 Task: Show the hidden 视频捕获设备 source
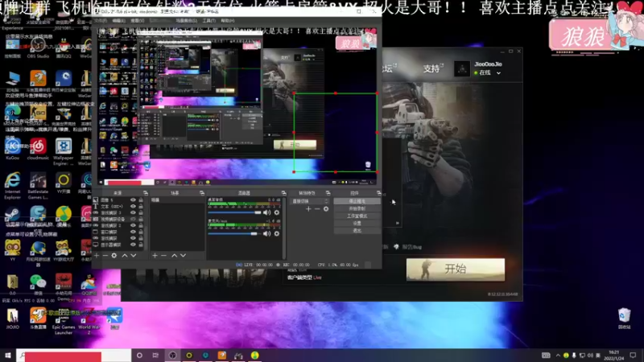(x=133, y=219)
